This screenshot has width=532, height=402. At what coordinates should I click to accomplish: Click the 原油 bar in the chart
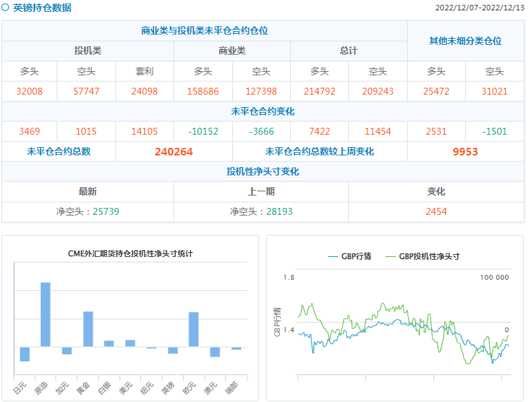click(x=46, y=314)
